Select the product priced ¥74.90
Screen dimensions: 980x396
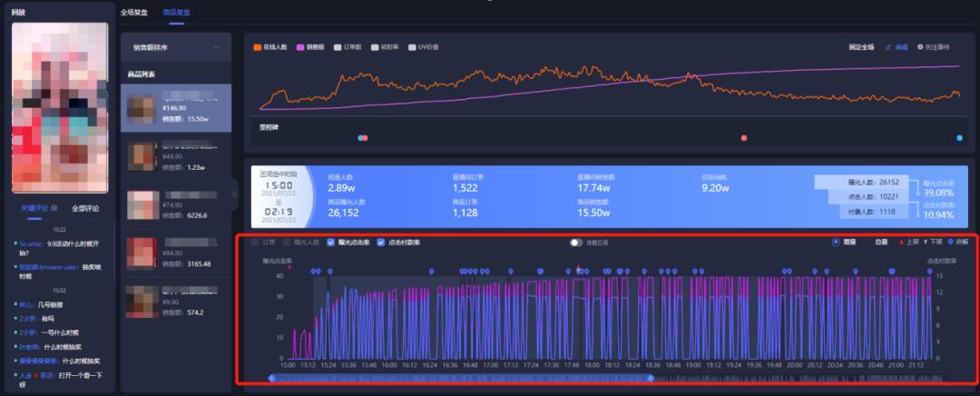[x=176, y=204]
